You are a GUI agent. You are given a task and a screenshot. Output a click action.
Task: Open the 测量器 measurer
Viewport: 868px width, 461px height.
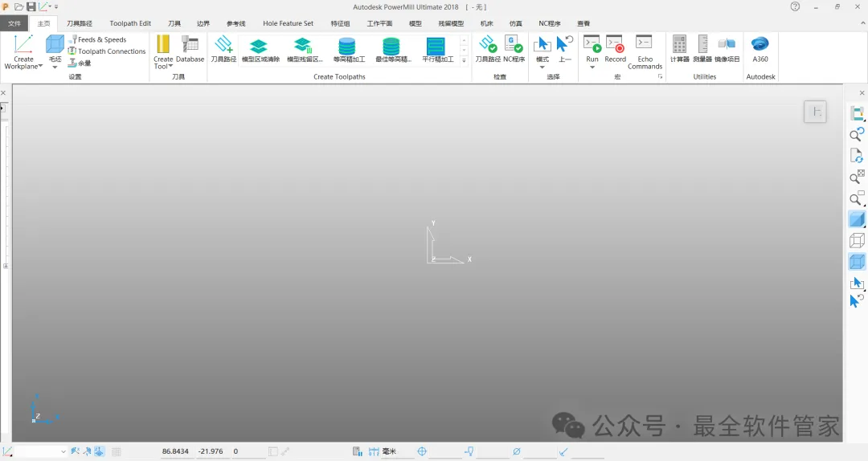click(702, 49)
